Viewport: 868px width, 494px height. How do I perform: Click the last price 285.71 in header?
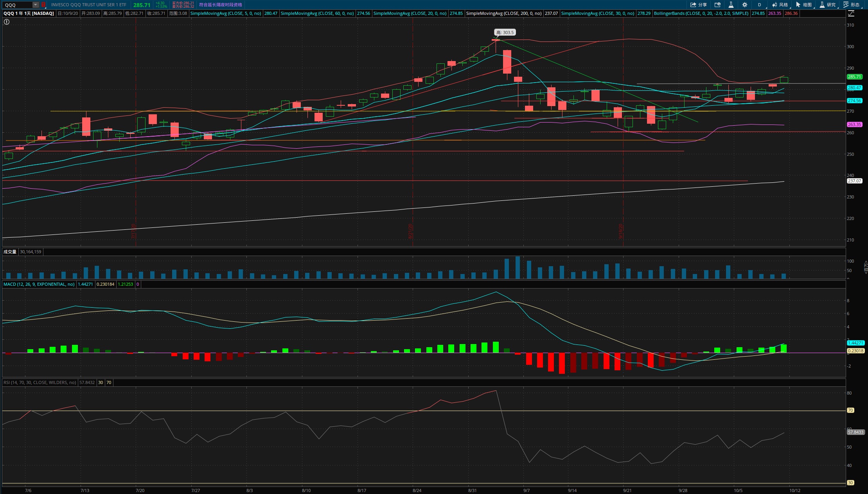pos(142,5)
